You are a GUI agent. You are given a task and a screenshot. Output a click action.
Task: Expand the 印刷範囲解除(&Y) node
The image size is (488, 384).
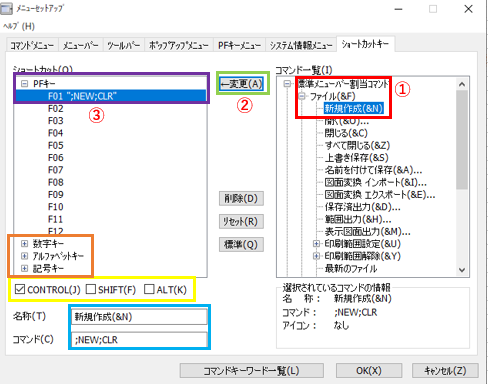[x=316, y=256]
